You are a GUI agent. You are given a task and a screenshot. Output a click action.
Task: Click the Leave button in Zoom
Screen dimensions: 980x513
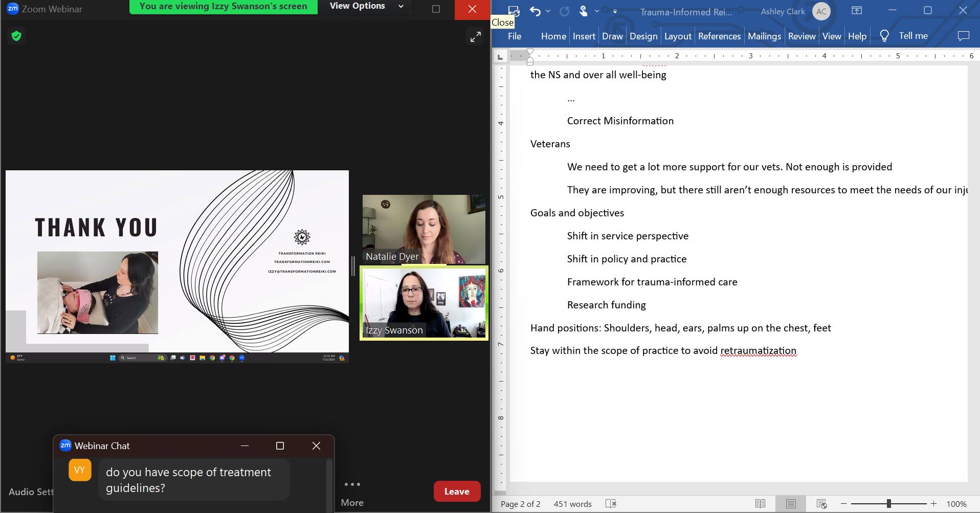[457, 491]
